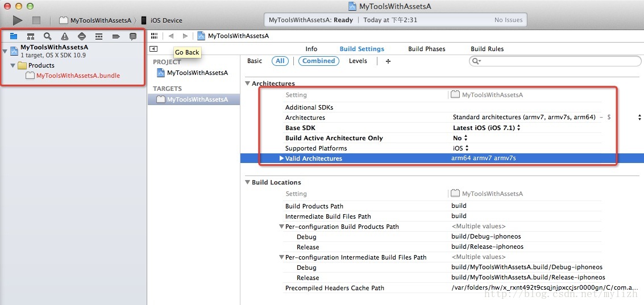Screen dimensions: 644x305
Task: Go forward with the right arrow
Action: coord(185,36)
